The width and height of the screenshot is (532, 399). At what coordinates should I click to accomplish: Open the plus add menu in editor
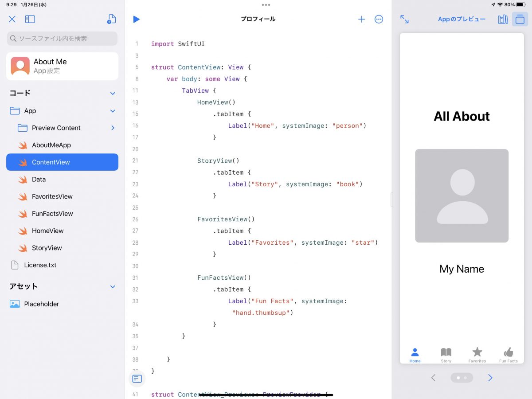[362, 19]
